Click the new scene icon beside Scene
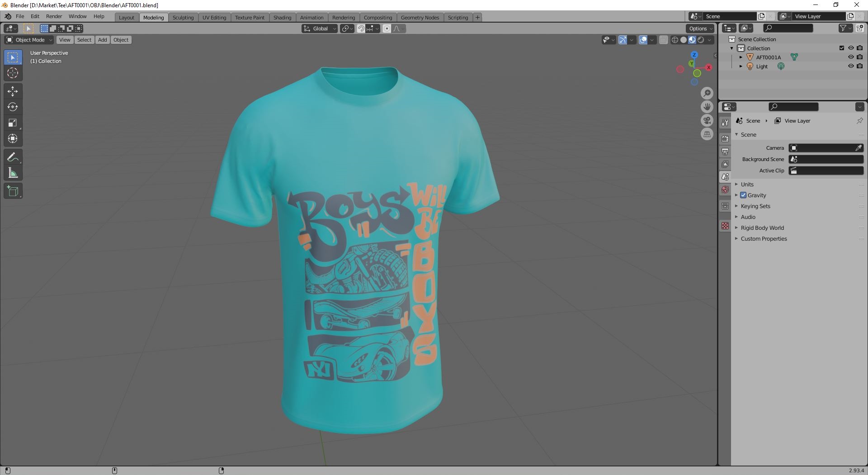Image resolution: width=868 pixels, height=475 pixels. coord(761,16)
